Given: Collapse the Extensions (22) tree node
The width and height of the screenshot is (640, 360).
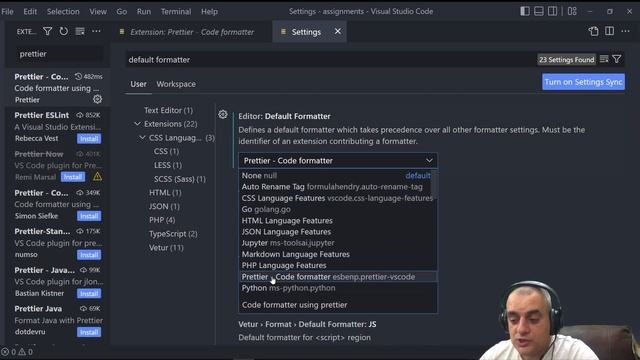Looking at the screenshot, I should pos(137,124).
